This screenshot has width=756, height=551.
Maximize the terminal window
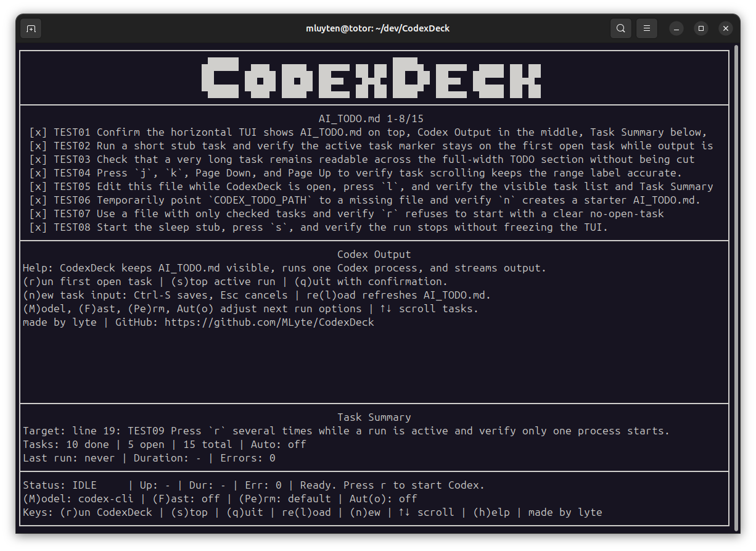(701, 28)
